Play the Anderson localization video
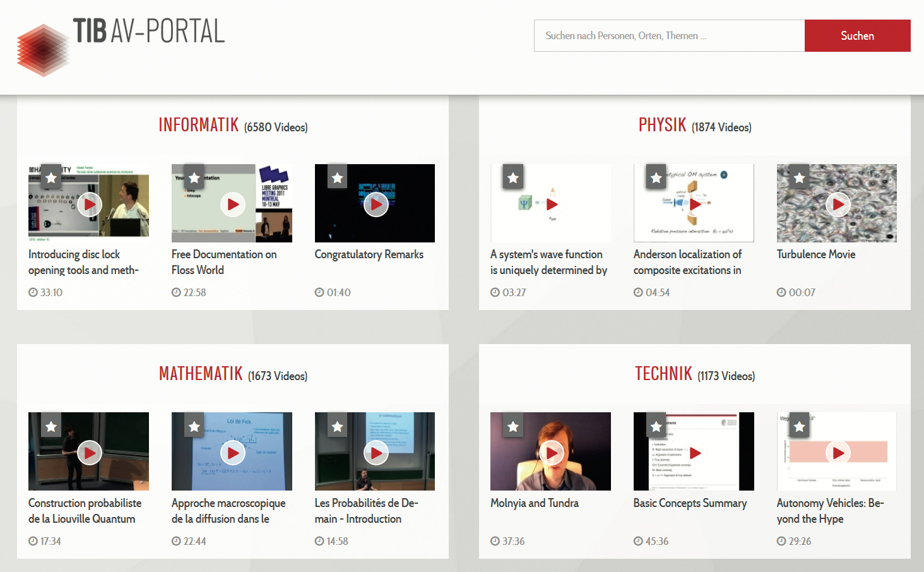This screenshot has width=924, height=572. (x=695, y=205)
